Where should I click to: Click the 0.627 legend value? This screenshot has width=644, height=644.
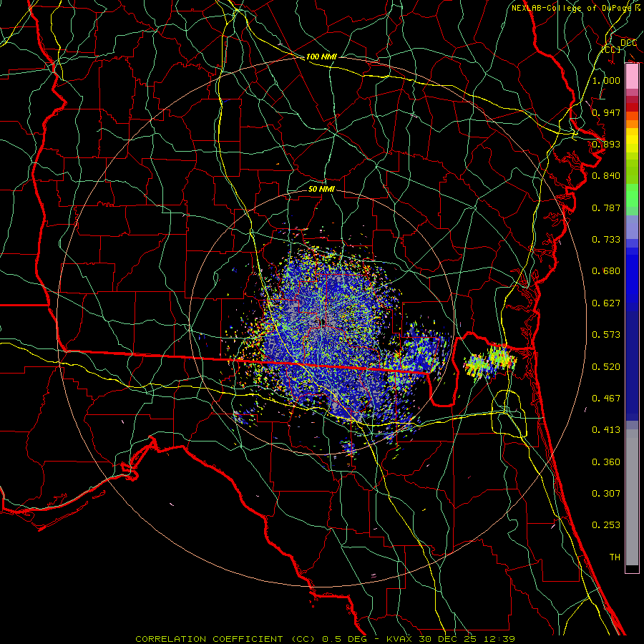[606, 303]
